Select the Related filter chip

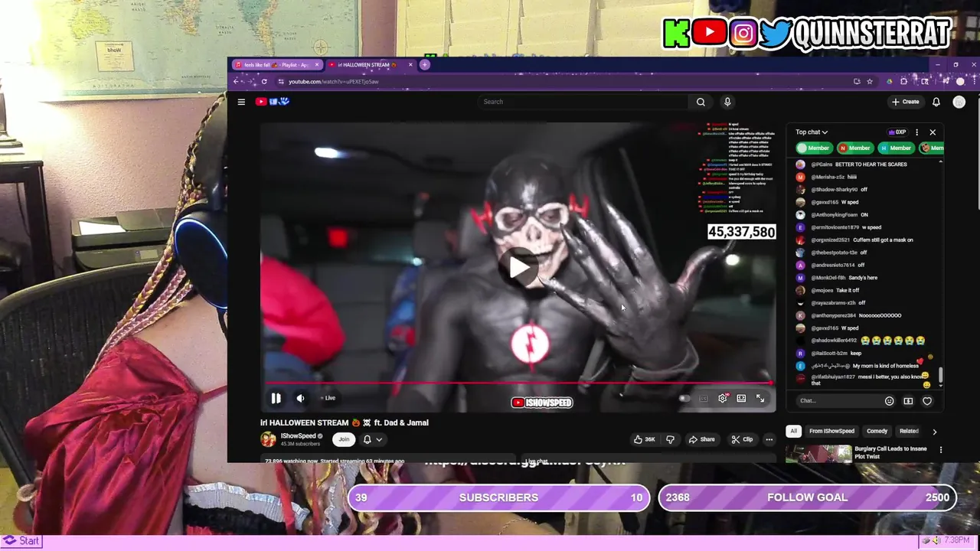click(x=909, y=431)
